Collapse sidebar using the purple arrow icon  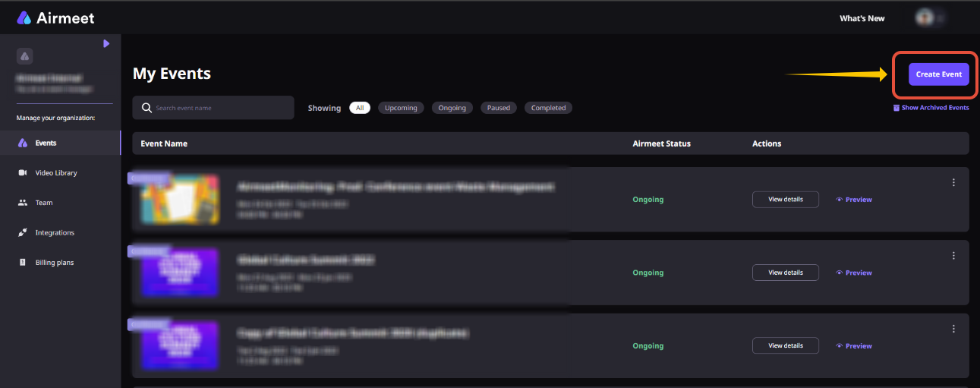click(x=106, y=44)
